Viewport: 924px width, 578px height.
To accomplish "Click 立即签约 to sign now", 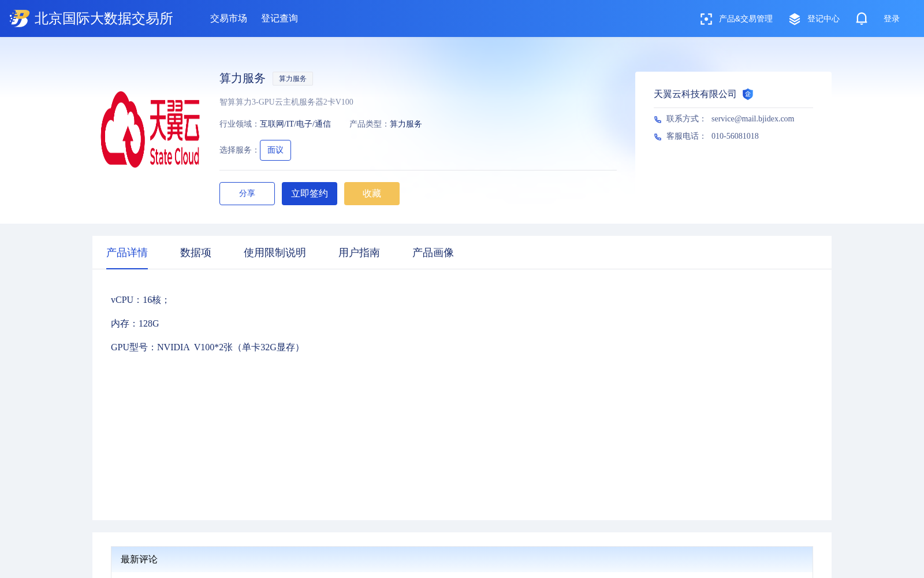I will 310,194.
